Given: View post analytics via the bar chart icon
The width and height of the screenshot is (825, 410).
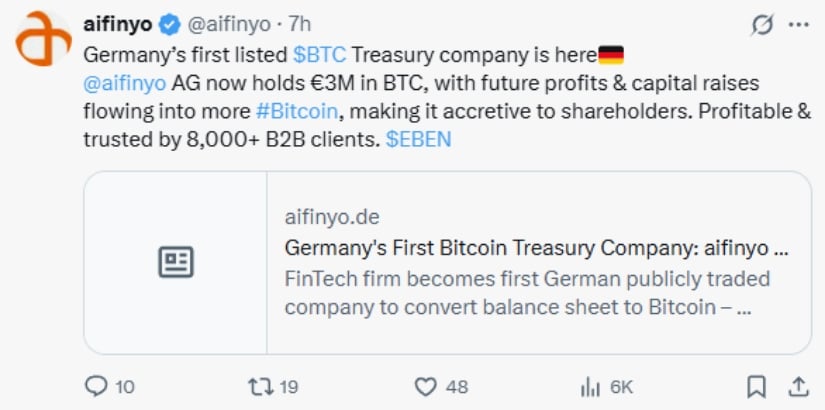Looking at the screenshot, I should [x=590, y=386].
